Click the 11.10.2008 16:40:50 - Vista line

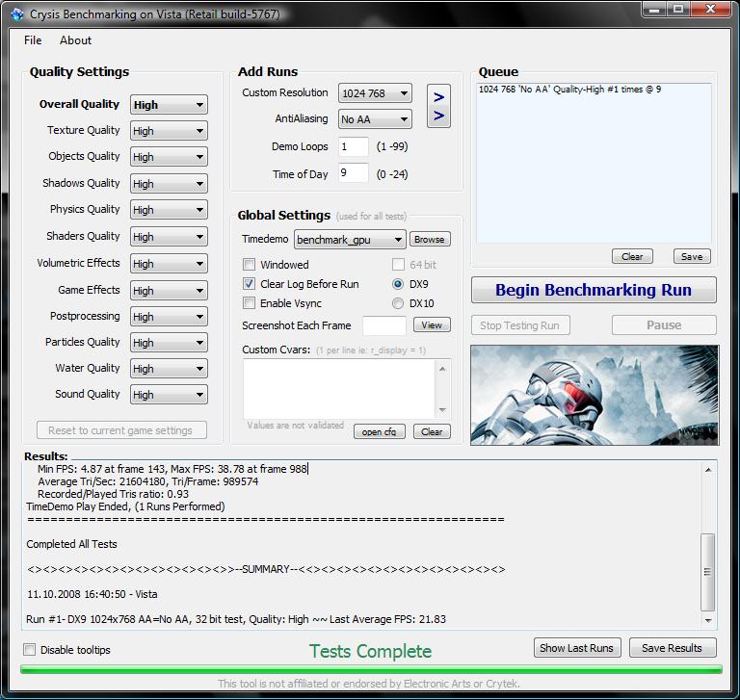pos(92,594)
